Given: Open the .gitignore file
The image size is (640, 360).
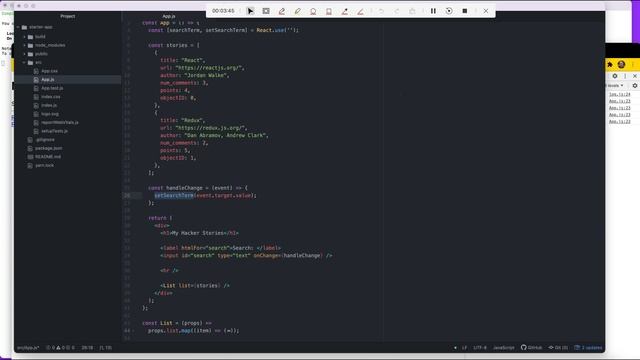Looking at the screenshot, I should pos(45,140).
